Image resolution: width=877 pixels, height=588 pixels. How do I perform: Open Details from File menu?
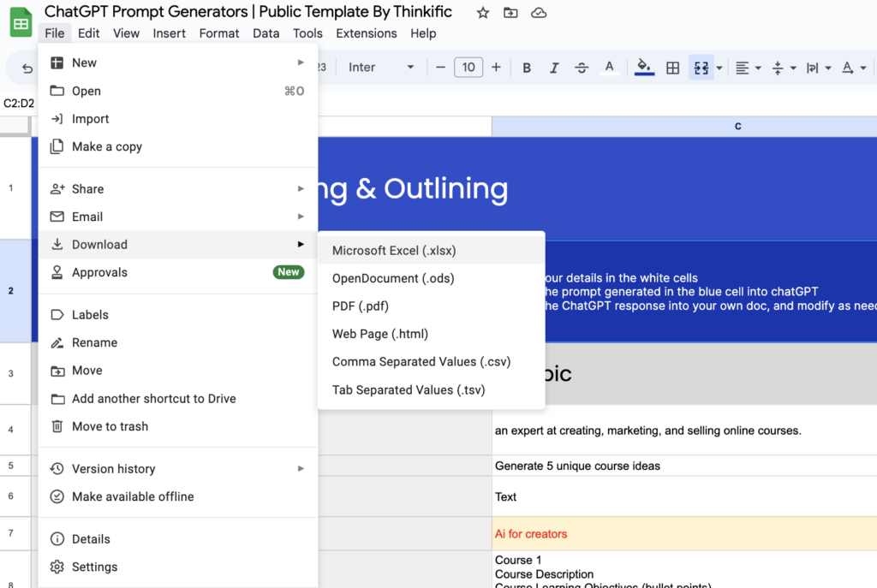pos(178,539)
